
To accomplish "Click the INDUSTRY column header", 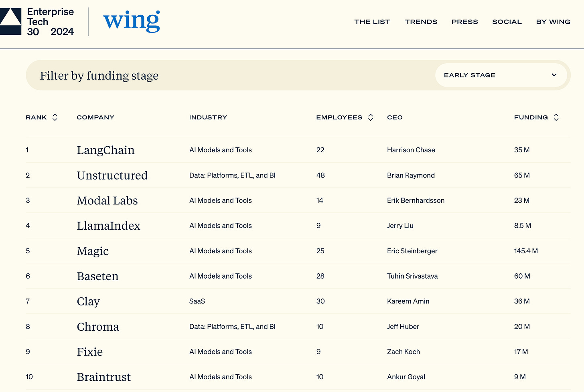I will click(x=208, y=117).
